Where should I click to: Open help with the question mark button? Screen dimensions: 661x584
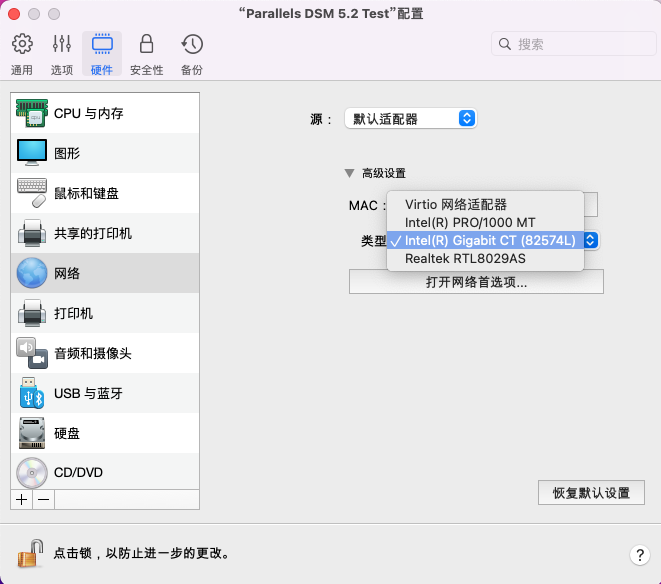coord(640,555)
